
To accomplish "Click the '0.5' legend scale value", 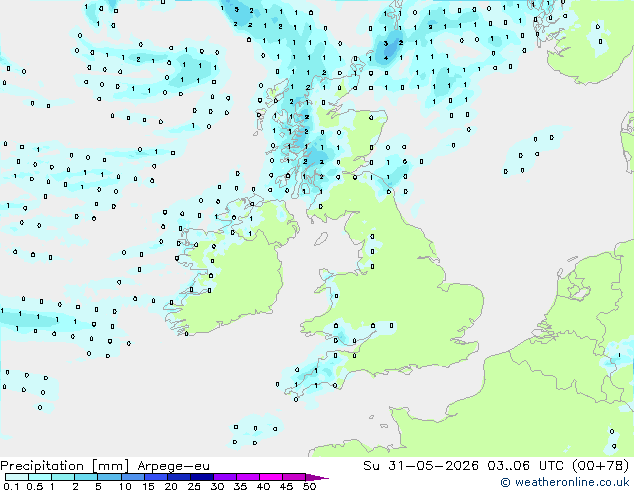I will point(35,486).
